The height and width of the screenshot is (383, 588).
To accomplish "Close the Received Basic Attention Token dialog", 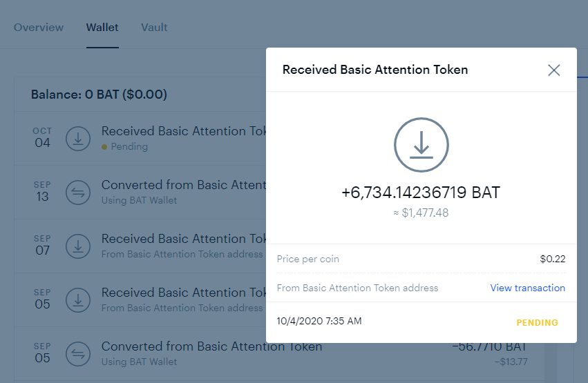I will coord(553,70).
